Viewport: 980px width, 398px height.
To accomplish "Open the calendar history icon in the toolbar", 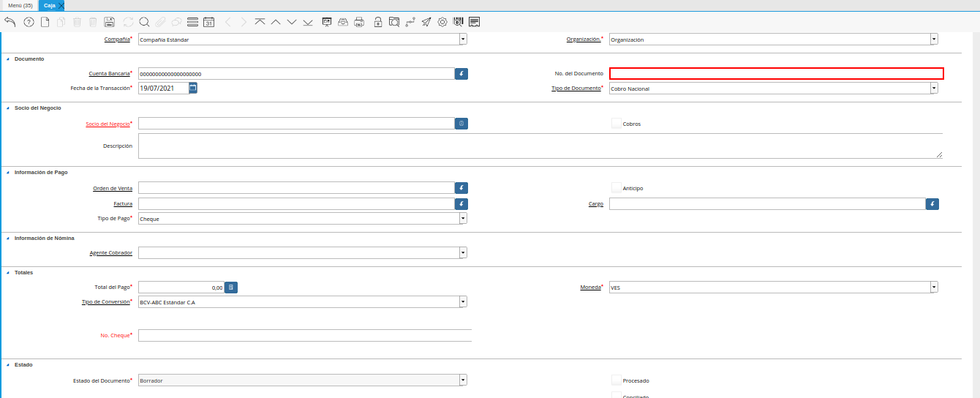I will click(208, 22).
